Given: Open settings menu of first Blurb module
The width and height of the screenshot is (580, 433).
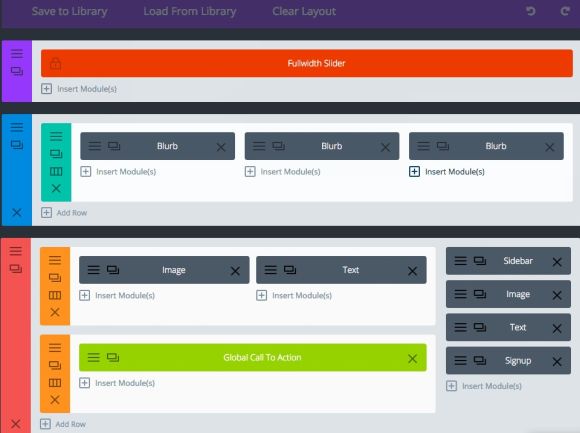Looking at the screenshot, I should [x=95, y=146].
